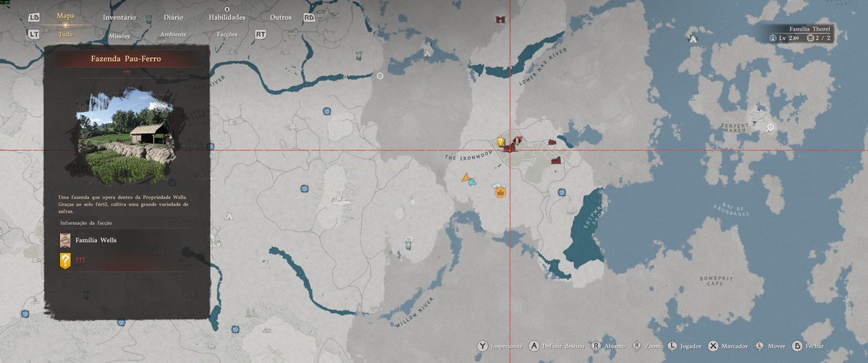Click the 2 / 2 counter
Viewport: 868px width, 363px height.
click(x=823, y=38)
